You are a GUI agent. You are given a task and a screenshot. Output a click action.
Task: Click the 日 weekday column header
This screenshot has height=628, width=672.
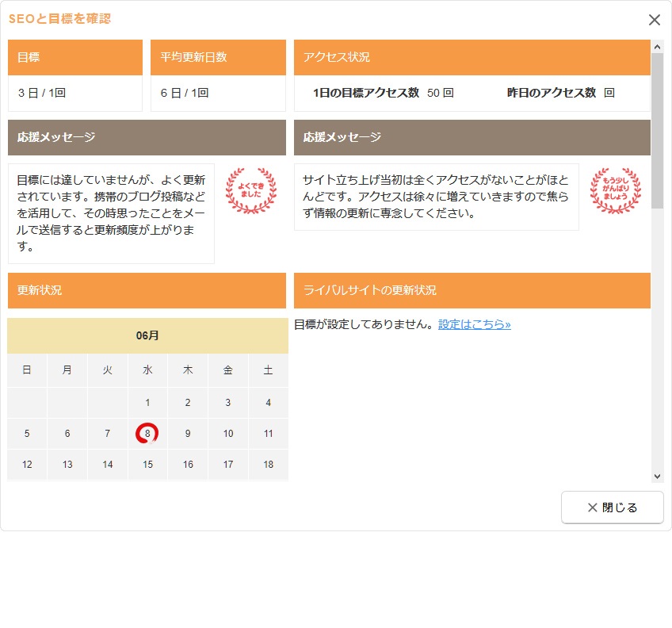(27, 370)
